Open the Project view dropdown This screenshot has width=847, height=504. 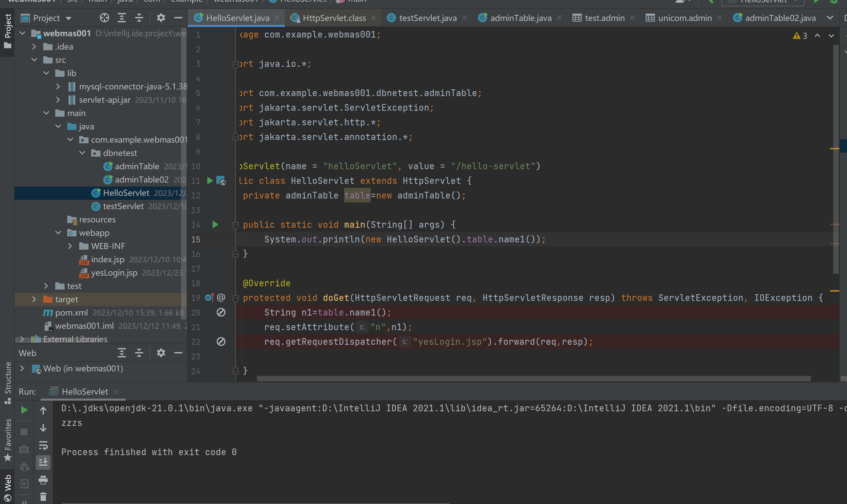[69, 18]
